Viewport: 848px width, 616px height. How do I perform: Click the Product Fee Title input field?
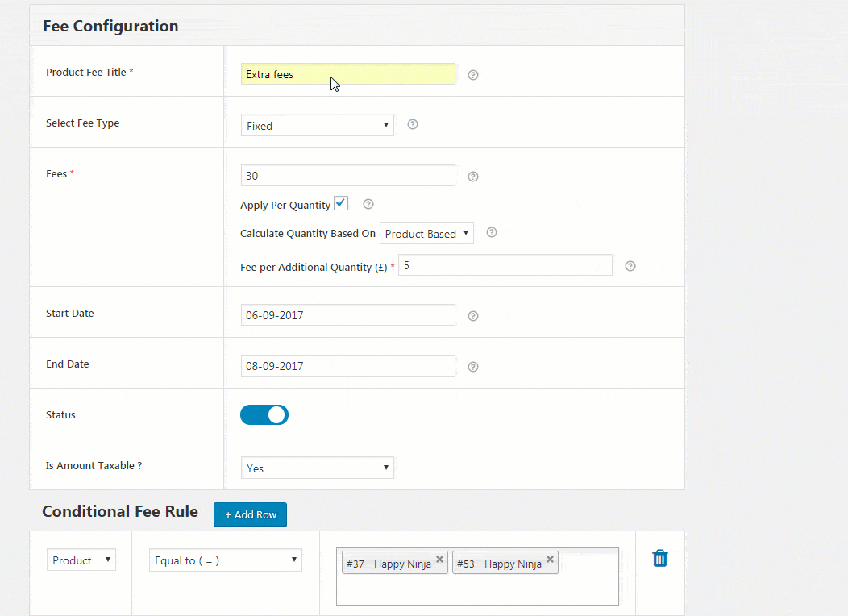(347, 74)
